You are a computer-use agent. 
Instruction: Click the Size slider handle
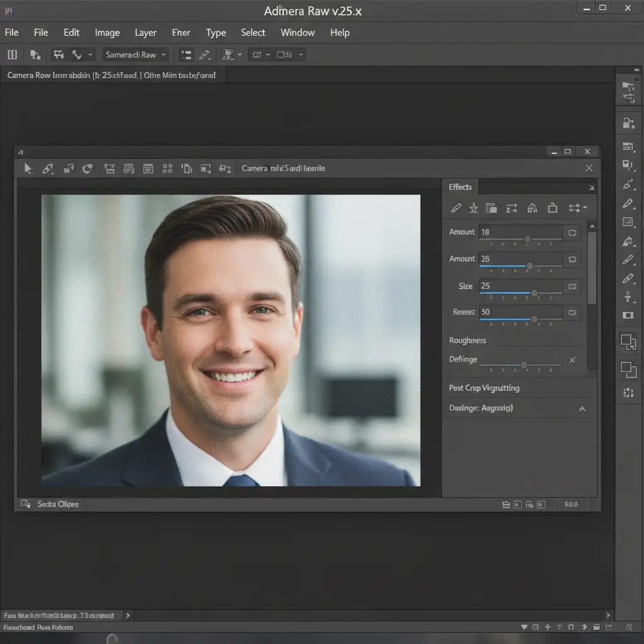coord(534,293)
